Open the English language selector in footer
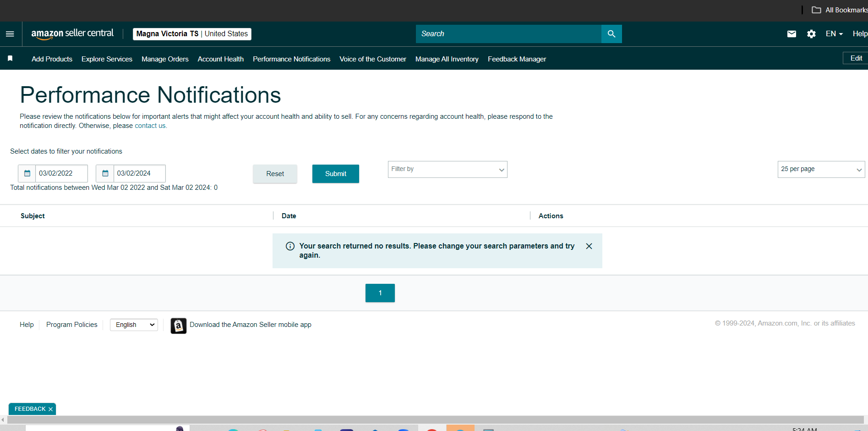Screen dimensions: 868x431 (134, 325)
